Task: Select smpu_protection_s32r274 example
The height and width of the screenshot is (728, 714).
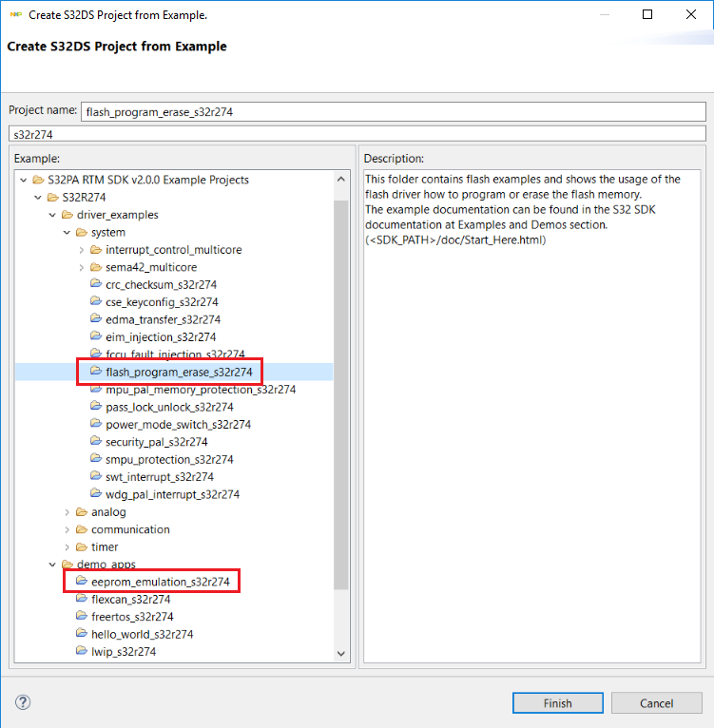Action: 169,460
